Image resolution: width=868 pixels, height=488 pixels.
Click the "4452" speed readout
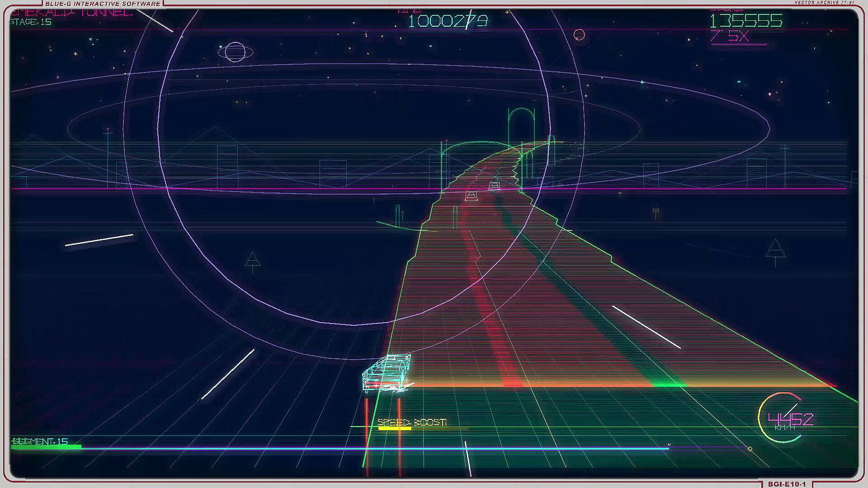[791, 419]
